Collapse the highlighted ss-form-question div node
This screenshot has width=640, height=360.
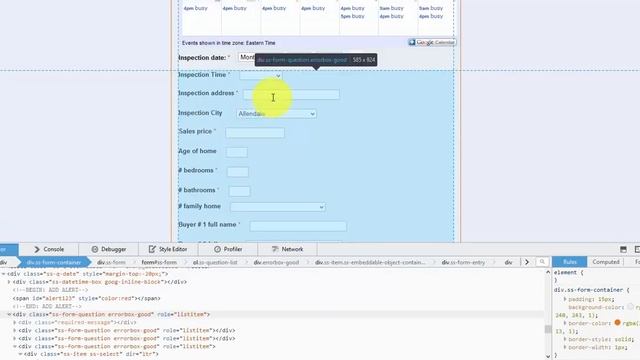(9, 314)
